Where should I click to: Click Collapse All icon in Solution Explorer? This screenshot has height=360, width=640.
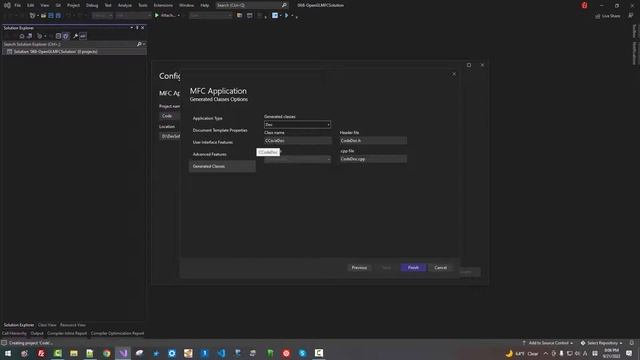58,36
